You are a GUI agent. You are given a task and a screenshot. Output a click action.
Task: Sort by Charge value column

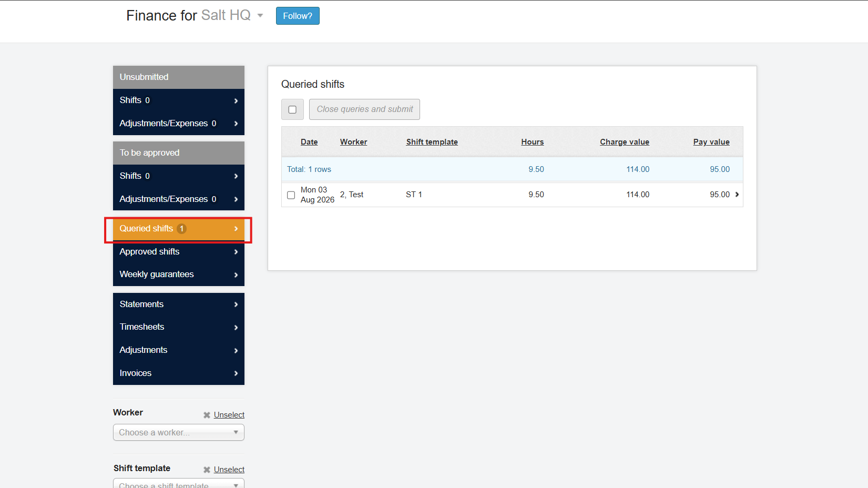[625, 142]
